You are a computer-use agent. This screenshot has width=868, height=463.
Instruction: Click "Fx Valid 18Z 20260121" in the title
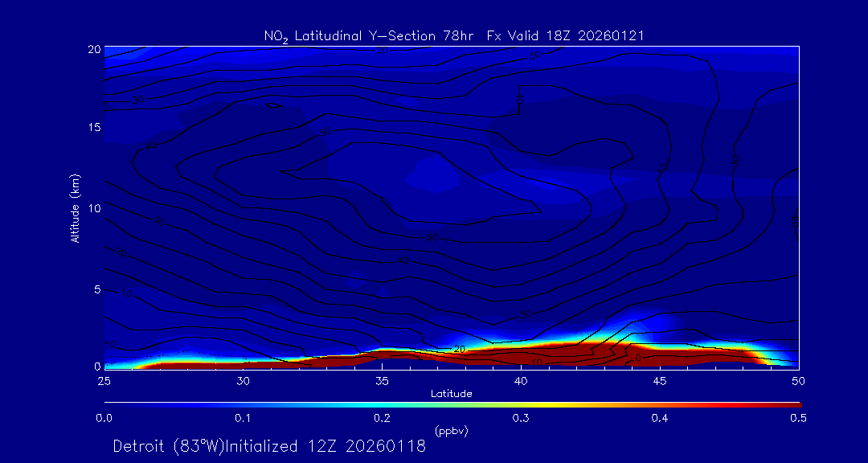click(x=565, y=35)
